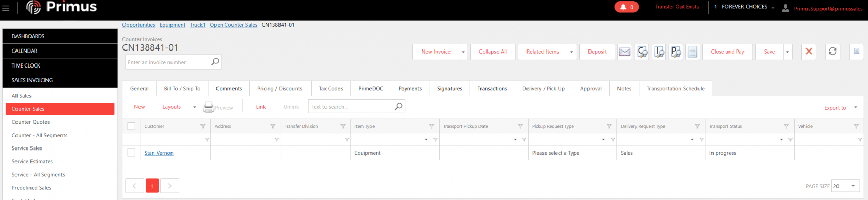Click the Deposit button
Image resolution: width=868 pixels, height=200 pixels.
pyautogui.click(x=597, y=52)
